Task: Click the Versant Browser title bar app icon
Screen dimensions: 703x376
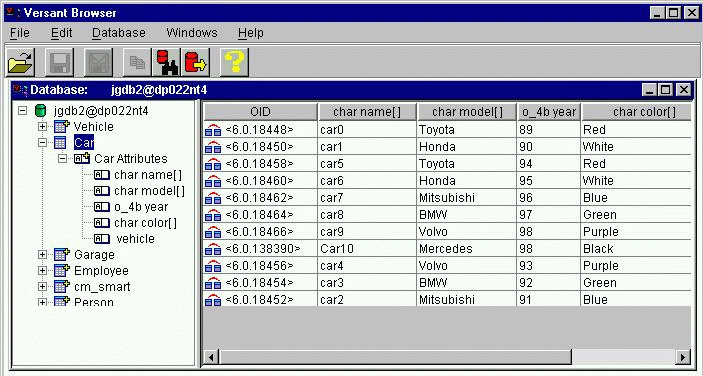Action: pyautogui.click(x=13, y=13)
